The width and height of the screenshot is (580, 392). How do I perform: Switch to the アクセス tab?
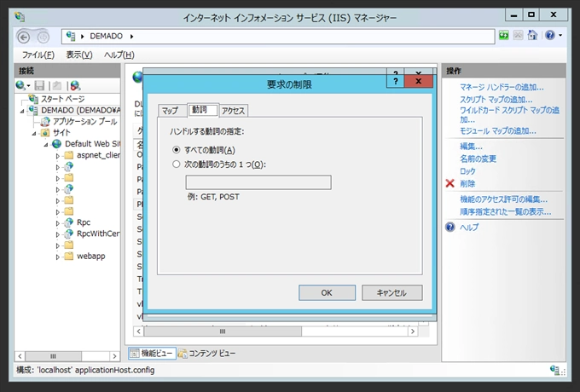click(x=234, y=111)
